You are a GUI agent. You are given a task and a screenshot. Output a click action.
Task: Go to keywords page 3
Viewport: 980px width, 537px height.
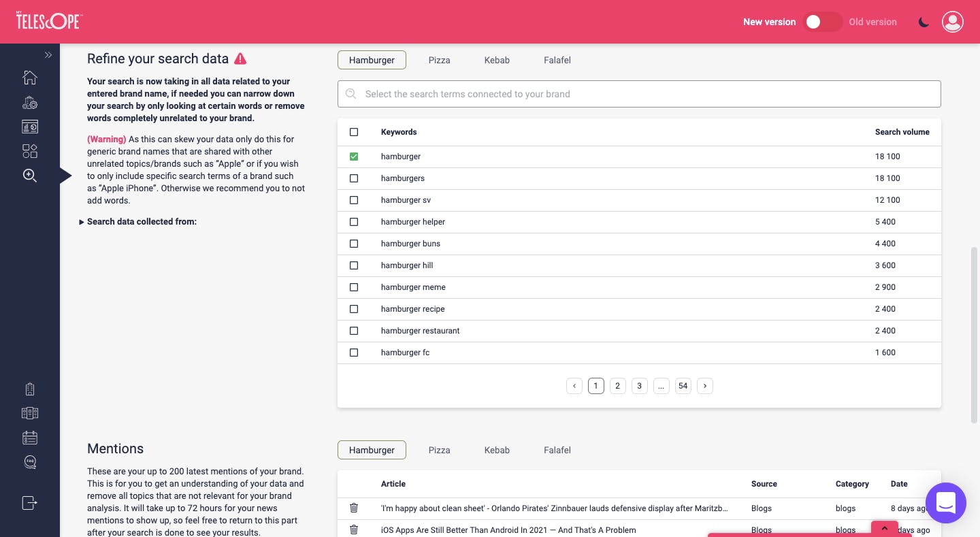coord(640,386)
